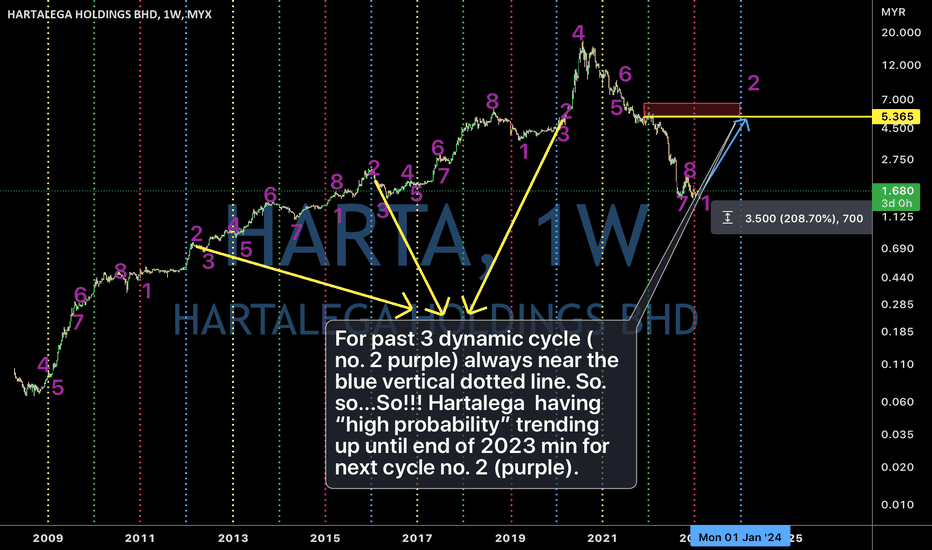Click the 1.125 price axis label

898,217
